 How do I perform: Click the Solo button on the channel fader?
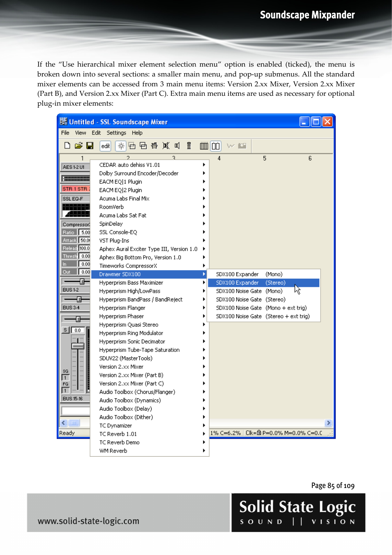pyautogui.click(x=65, y=329)
